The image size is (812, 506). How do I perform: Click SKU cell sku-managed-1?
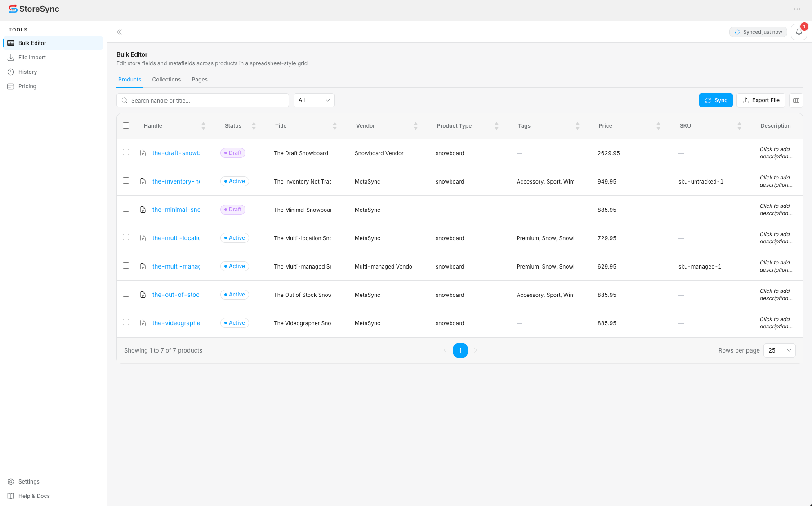click(700, 267)
